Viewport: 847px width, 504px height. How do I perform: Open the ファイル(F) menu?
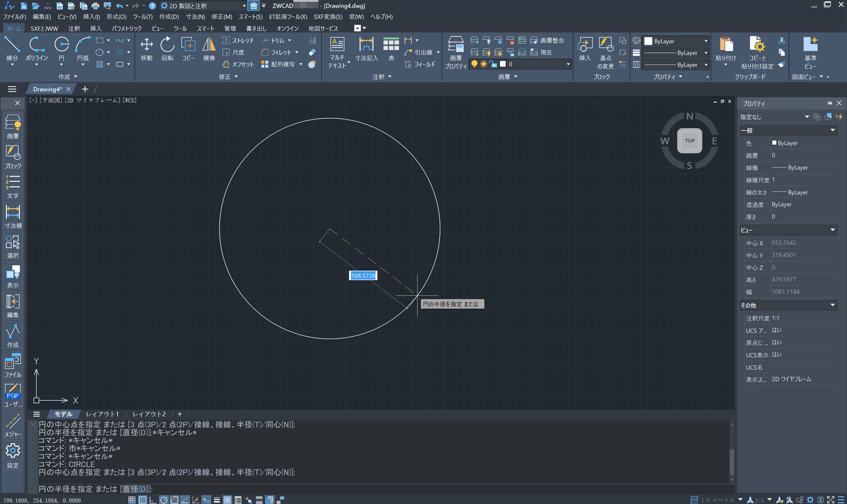point(14,17)
